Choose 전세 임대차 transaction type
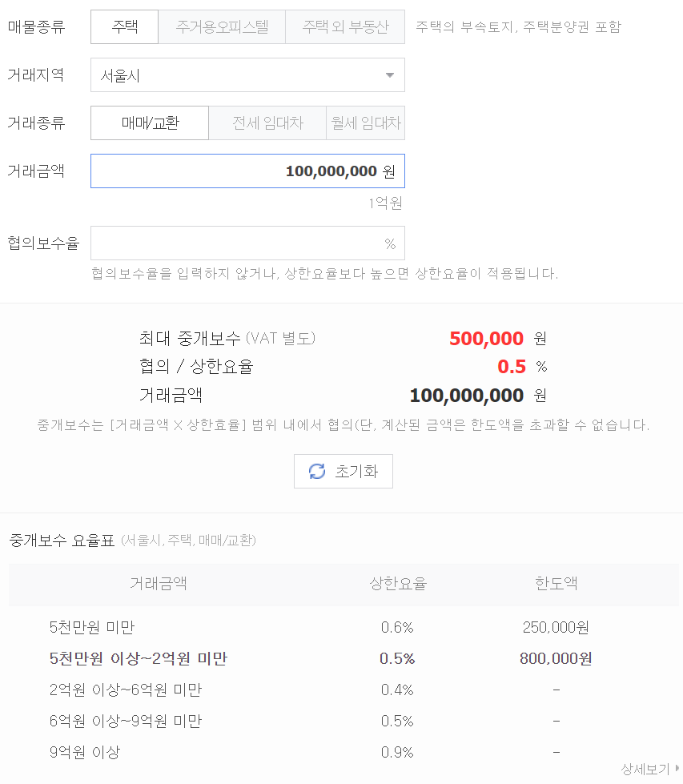This screenshot has width=683, height=784. [x=267, y=123]
